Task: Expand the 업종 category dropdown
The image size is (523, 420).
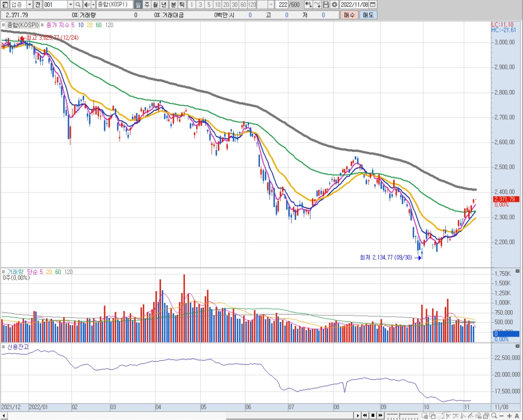Action: tap(29, 5)
